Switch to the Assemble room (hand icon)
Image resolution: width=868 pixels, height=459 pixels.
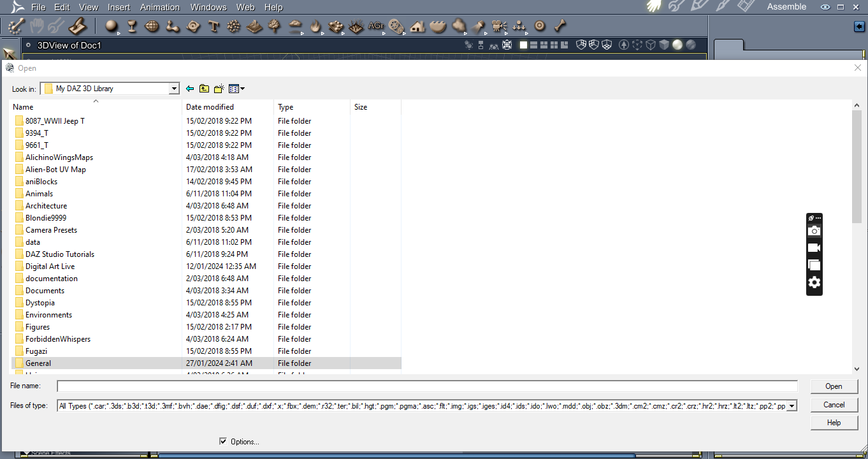click(655, 6)
